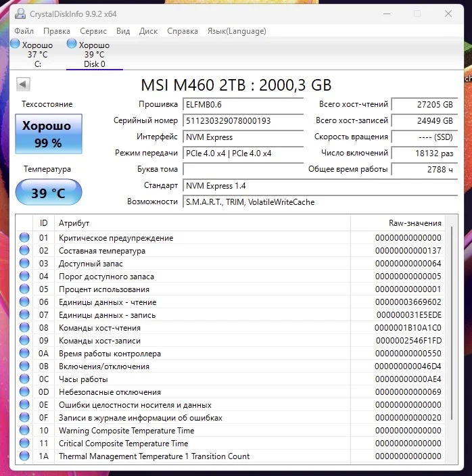Click raw value 00000003669602
This screenshot has width=472, height=476.
(x=408, y=302)
